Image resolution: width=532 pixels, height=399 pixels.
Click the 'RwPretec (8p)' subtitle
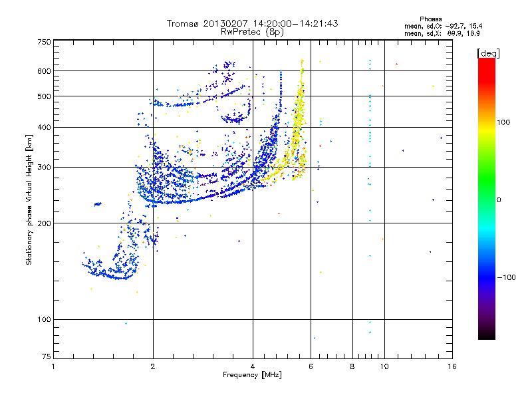point(252,32)
